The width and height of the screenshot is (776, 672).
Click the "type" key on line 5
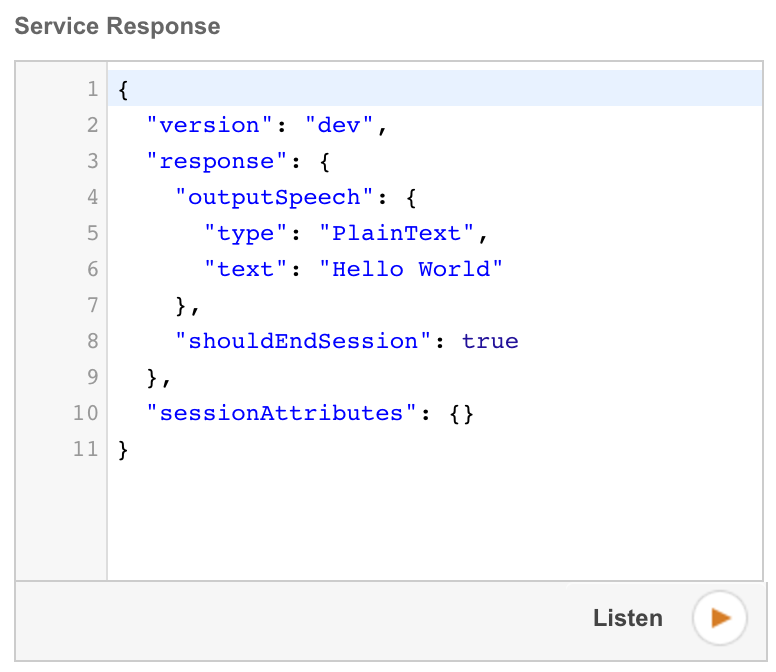point(246,233)
